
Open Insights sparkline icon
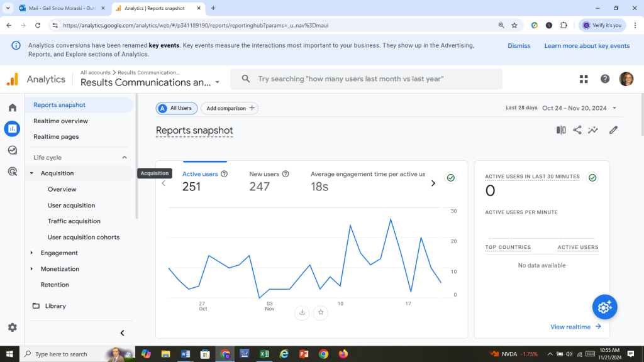593,130
